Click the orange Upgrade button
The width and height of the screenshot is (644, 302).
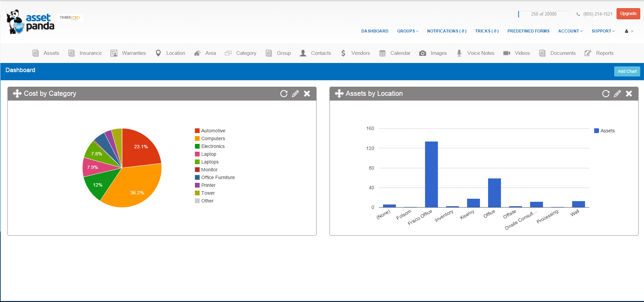(x=628, y=14)
